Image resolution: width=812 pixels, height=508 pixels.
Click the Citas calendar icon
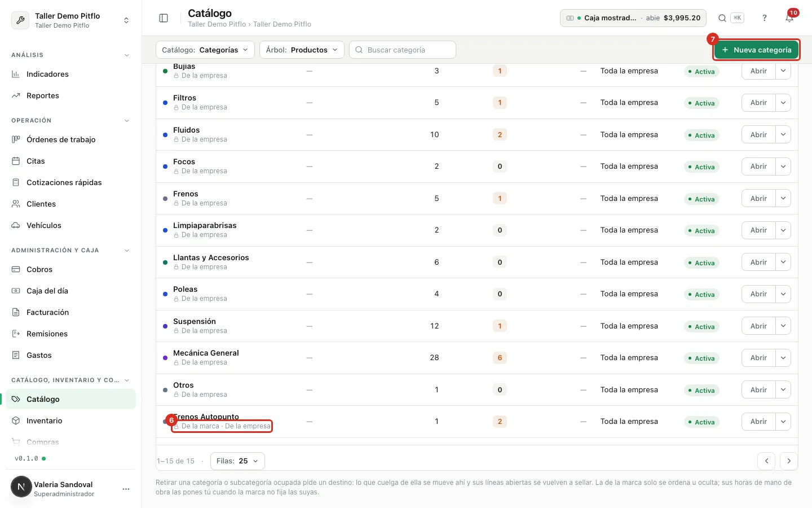coord(16,161)
